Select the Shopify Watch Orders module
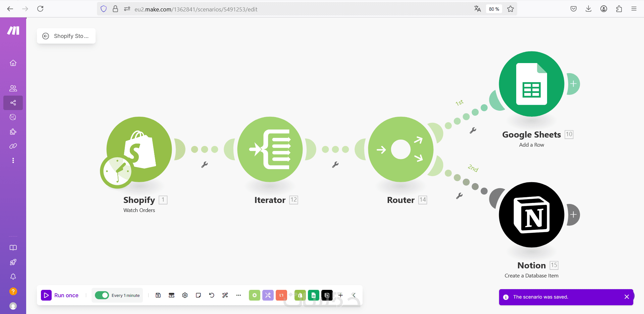Image resolution: width=644 pixels, height=314 pixels. pyautogui.click(x=139, y=149)
